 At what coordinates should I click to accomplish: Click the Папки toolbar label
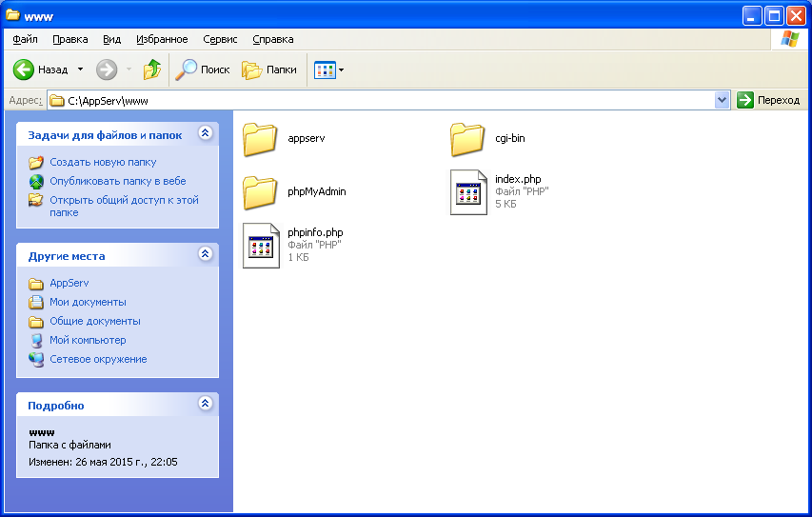tap(281, 70)
